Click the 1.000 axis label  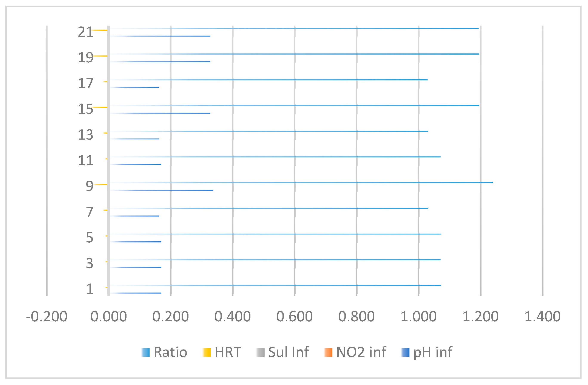tap(418, 317)
